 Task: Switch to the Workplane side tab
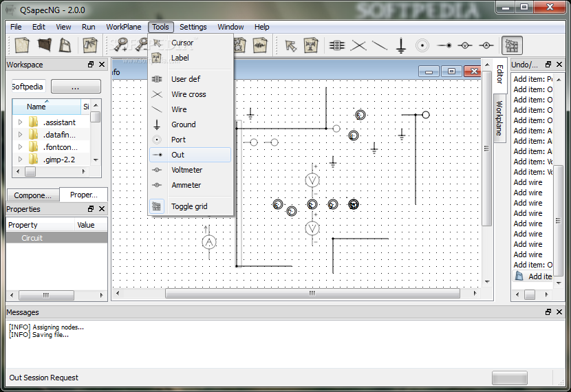(x=499, y=118)
